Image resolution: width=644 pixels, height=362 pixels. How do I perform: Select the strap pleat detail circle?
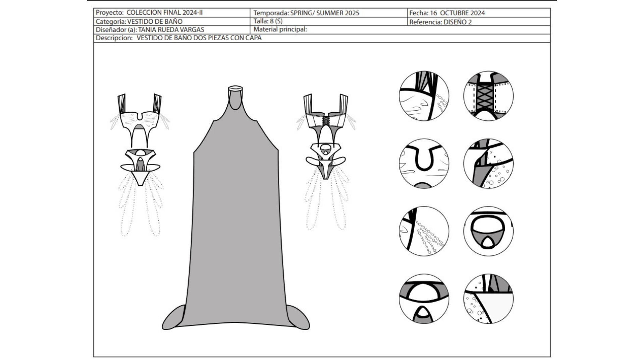(424, 96)
